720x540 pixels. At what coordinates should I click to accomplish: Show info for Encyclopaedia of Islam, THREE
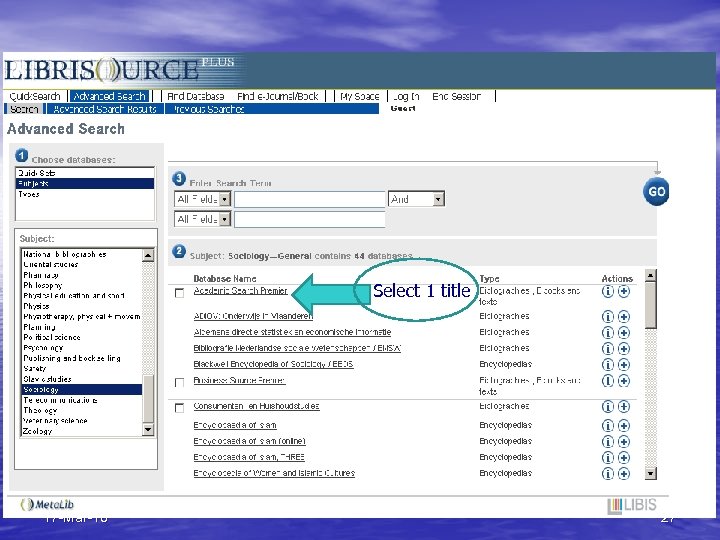(608, 458)
